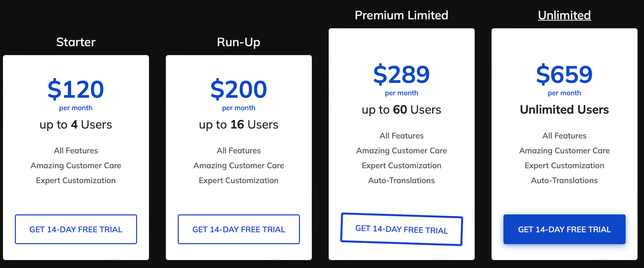644x268 pixels.
Task: Click the Starter plan heading
Action: click(x=76, y=42)
